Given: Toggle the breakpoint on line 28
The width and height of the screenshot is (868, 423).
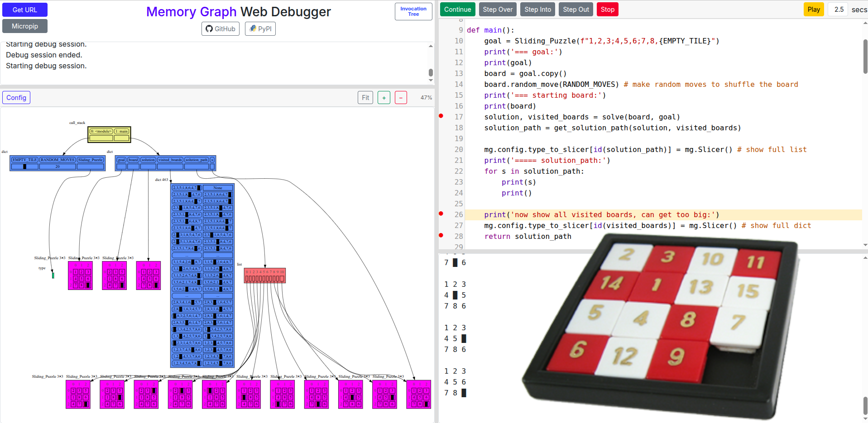Looking at the screenshot, I should coord(441,235).
